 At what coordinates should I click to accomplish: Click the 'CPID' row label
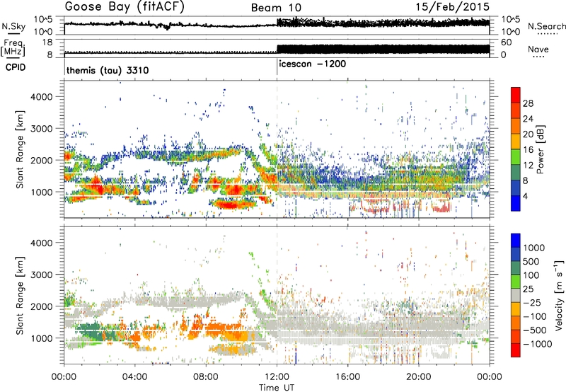coord(16,67)
